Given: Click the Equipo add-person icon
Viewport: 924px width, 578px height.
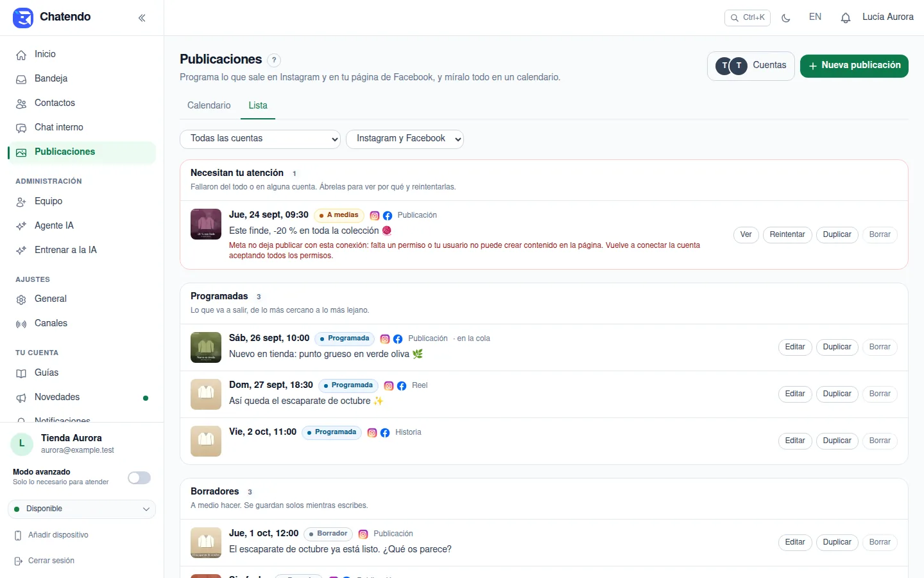Looking at the screenshot, I should 21,202.
